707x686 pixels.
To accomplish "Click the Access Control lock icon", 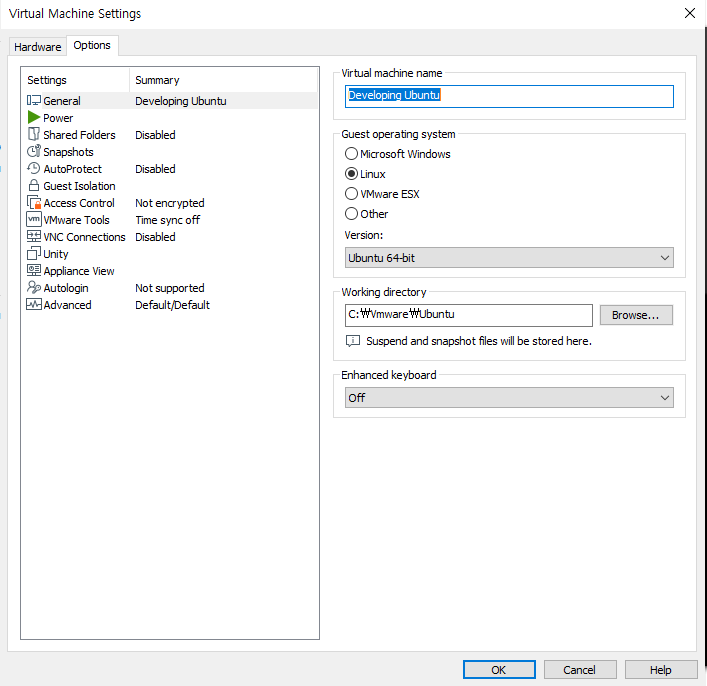I will tap(34, 203).
